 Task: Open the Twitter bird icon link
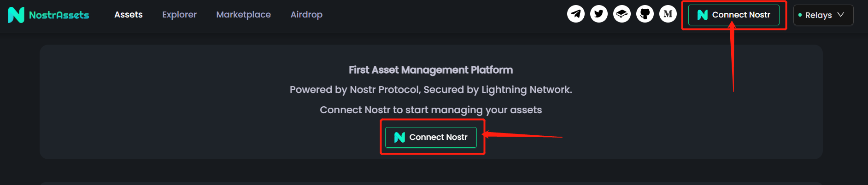point(598,14)
